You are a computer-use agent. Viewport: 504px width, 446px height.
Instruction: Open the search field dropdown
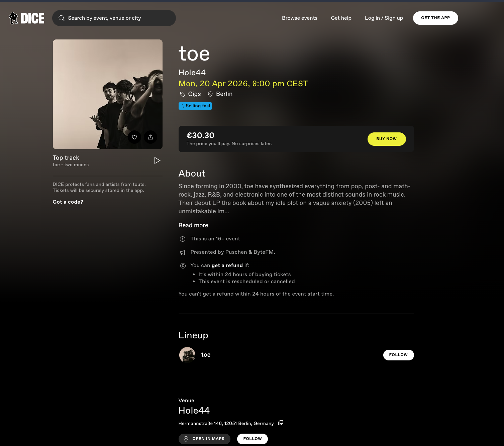tap(114, 18)
